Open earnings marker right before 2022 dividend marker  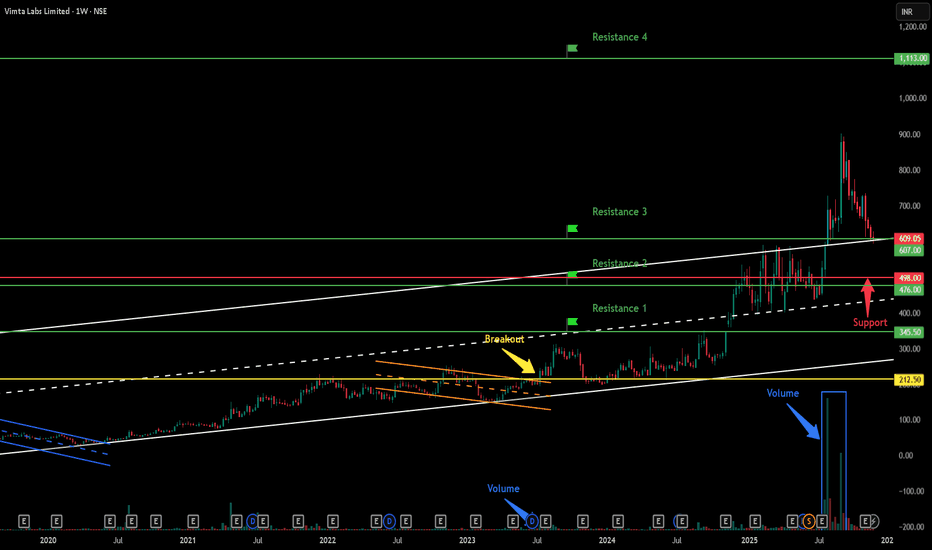376,521
